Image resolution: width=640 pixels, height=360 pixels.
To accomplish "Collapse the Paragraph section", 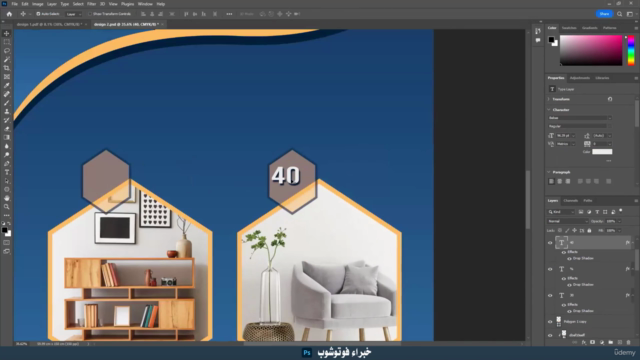I will click(549, 172).
